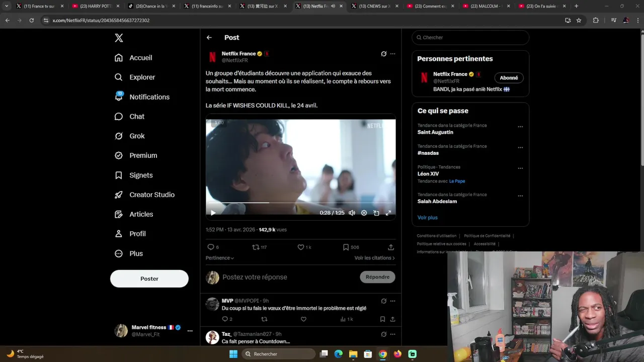This screenshot has height=362, width=644.
Task: Open Politique de Confidentialité link
Action: (x=487, y=236)
